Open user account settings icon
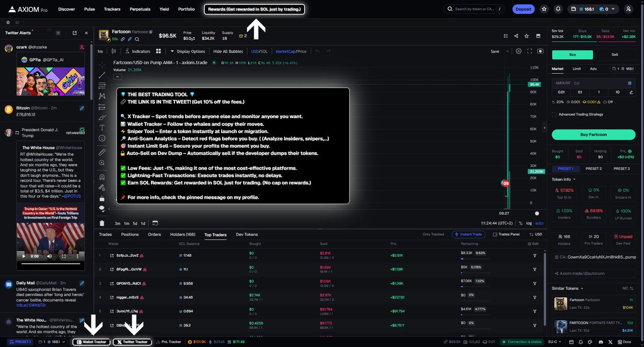 [x=628, y=9]
